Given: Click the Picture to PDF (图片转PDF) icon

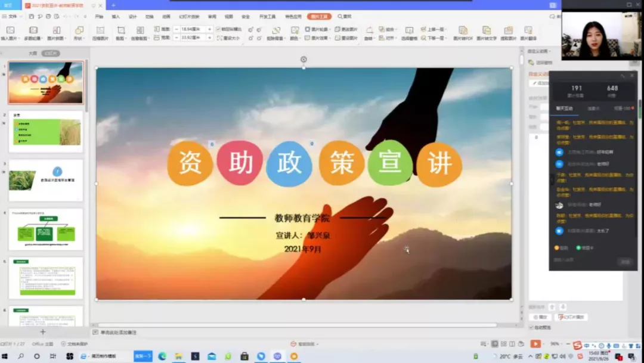Looking at the screenshot, I should point(463,30).
